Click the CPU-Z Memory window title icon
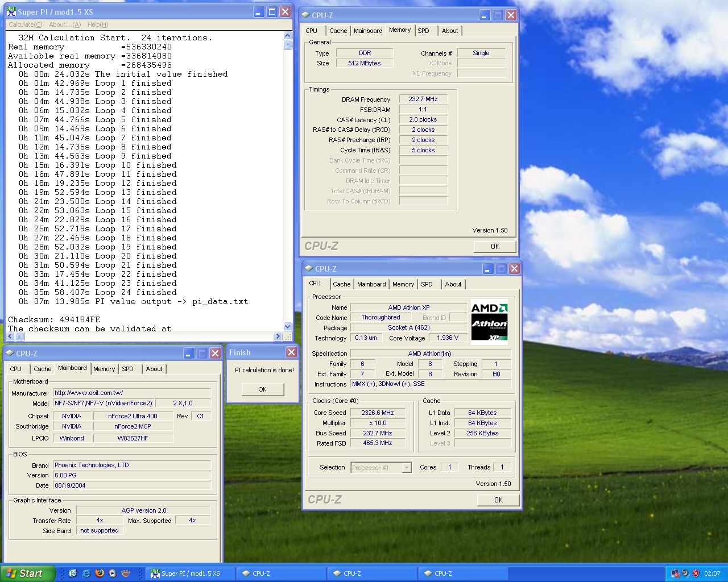 [x=306, y=15]
